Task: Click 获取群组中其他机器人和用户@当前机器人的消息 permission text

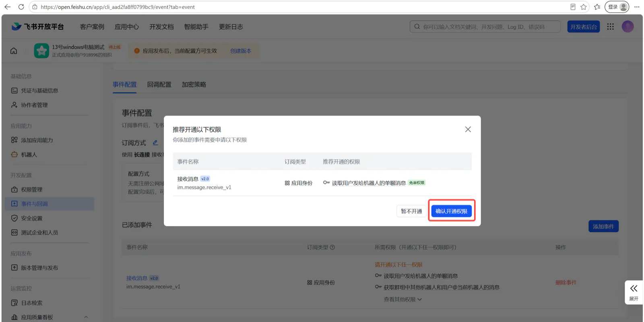Action: click(442, 287)
